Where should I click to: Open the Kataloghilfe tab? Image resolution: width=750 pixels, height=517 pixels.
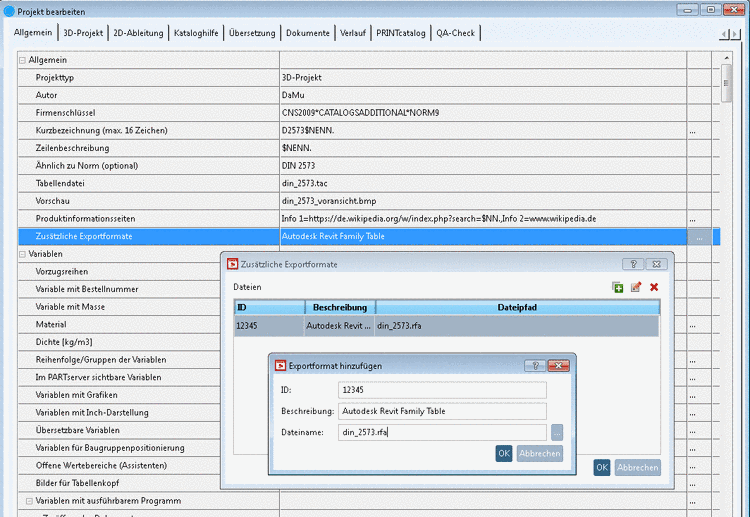point(196,33)
